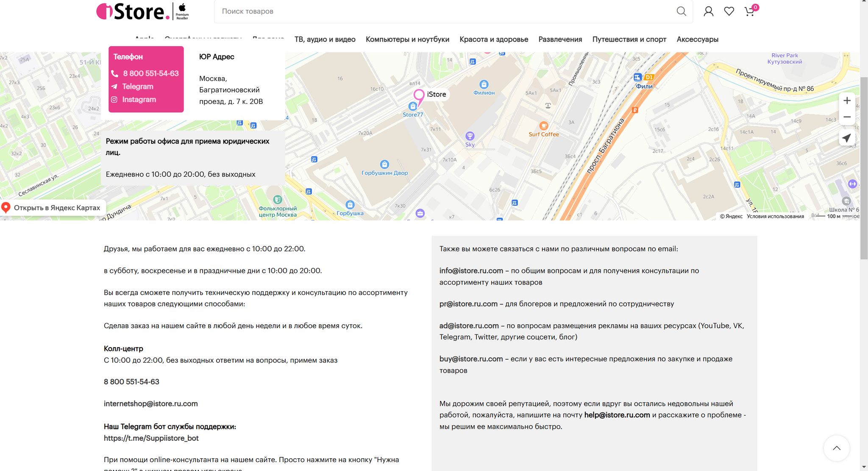The image size is (868, 471).
Task: Zoom out the map with minus
Action: pyautogui.click(x=847, y=117)
